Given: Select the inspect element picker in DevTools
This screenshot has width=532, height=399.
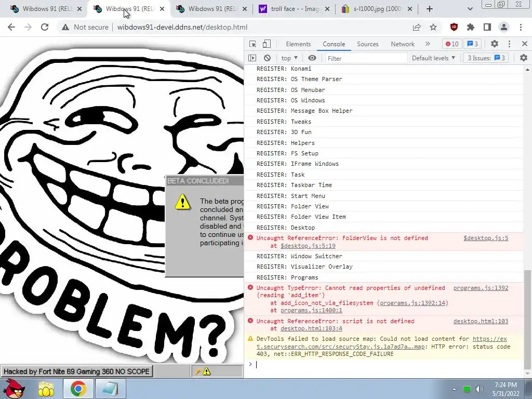Looking at the screenshot, I should (252, 44).
